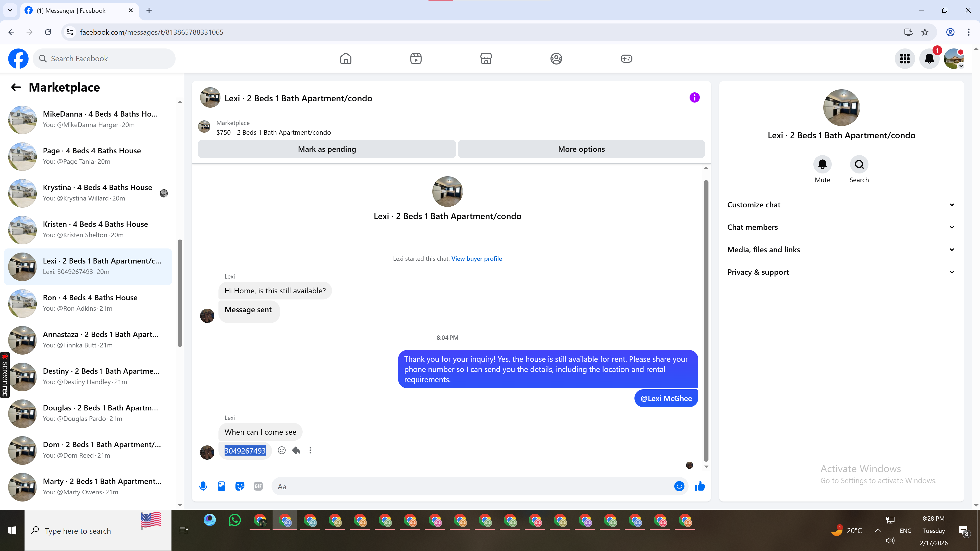Viewport: 980px width, 551px height.
Task: Open View buyer profile link
Action: (476, 259)
